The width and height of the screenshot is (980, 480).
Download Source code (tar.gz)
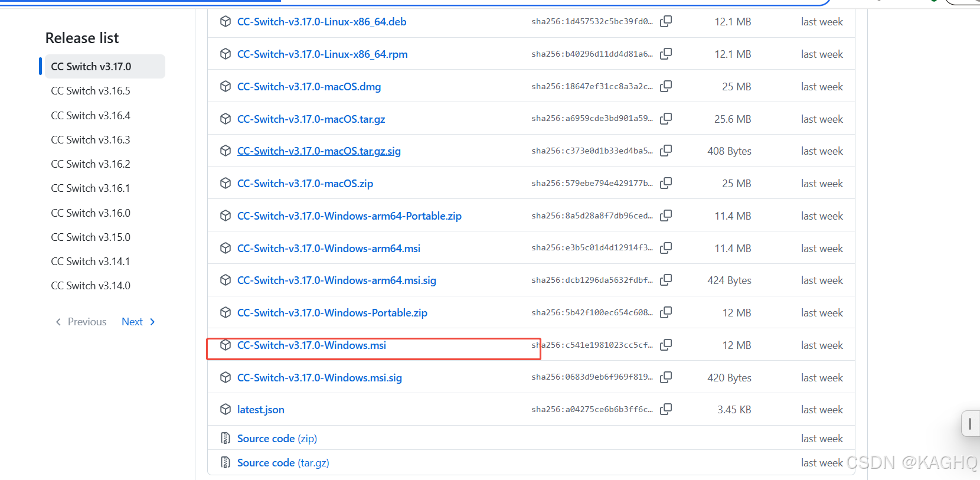tap(283, 463)
